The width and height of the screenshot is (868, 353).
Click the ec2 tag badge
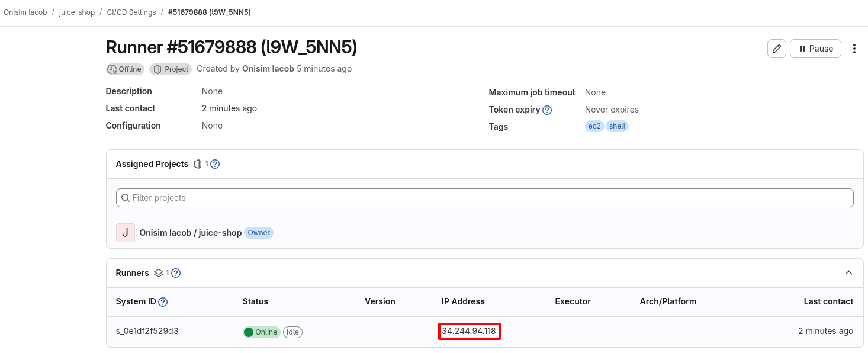pos(594,126)
